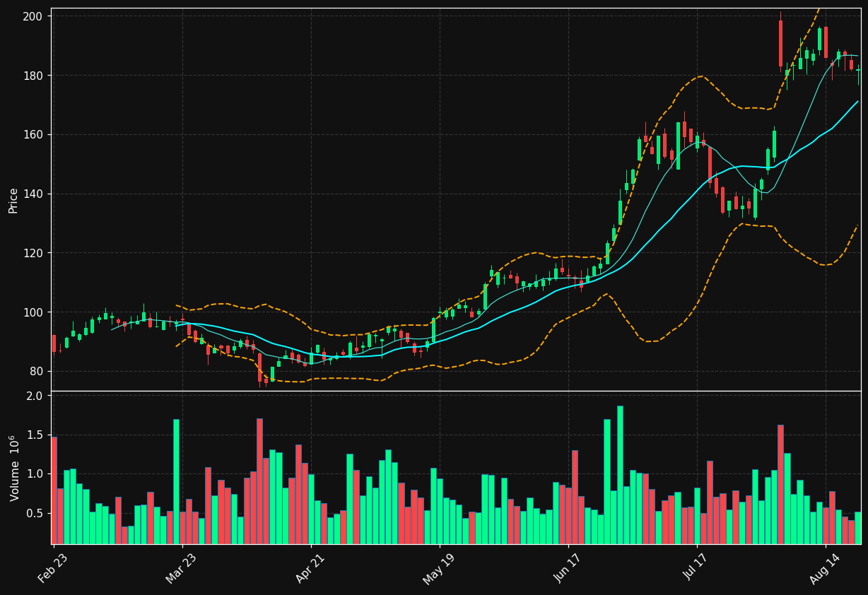Click the May 19 date label
The width and height of the screenshot is (868, 595).
point(440,567)
